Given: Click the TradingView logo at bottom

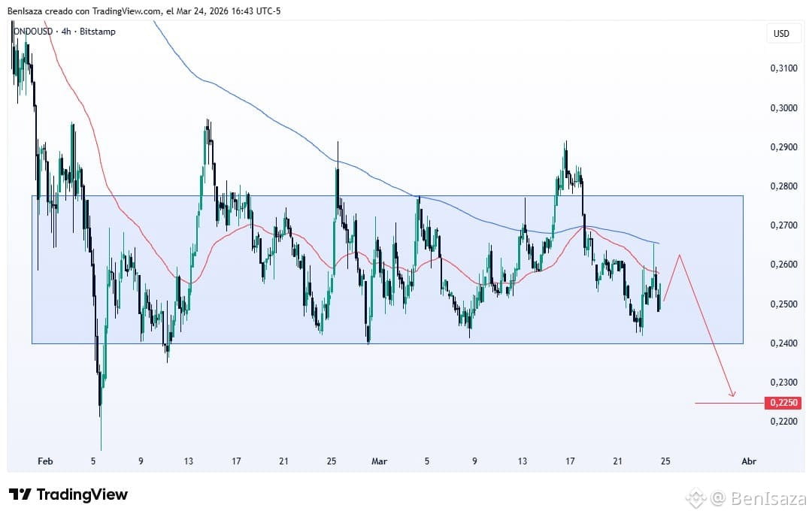Looking at the screenshot, I should tap(68, 494).
